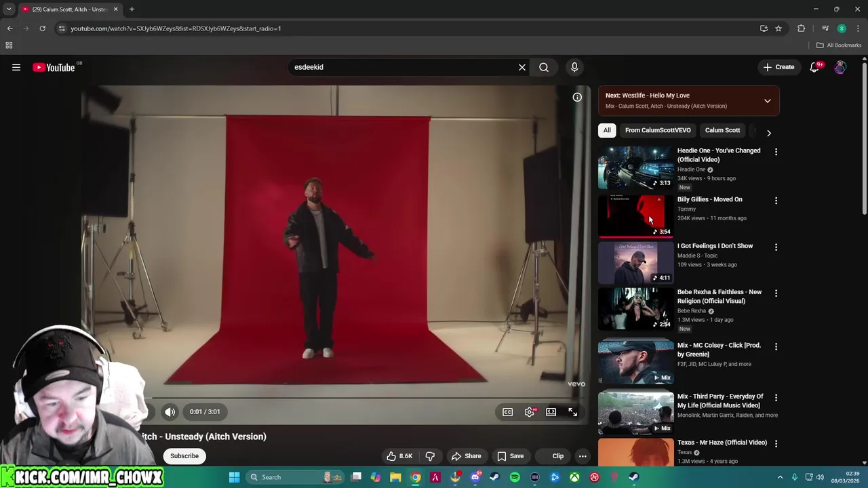
Task: Switch player to theater mode
Action: [551, 411]
